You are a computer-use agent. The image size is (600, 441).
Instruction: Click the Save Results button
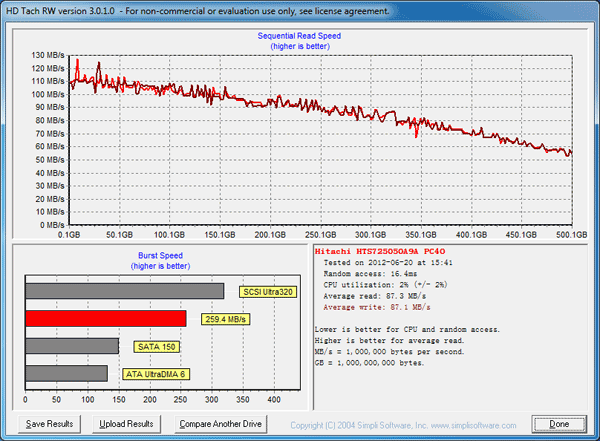49,424
